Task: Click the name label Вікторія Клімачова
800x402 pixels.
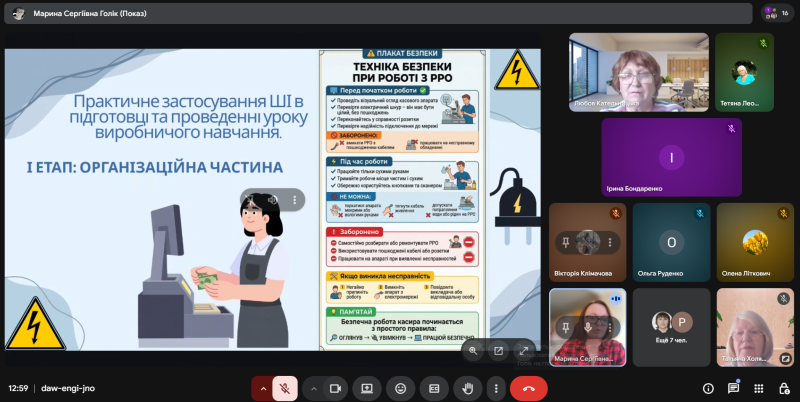Action: 583,273
